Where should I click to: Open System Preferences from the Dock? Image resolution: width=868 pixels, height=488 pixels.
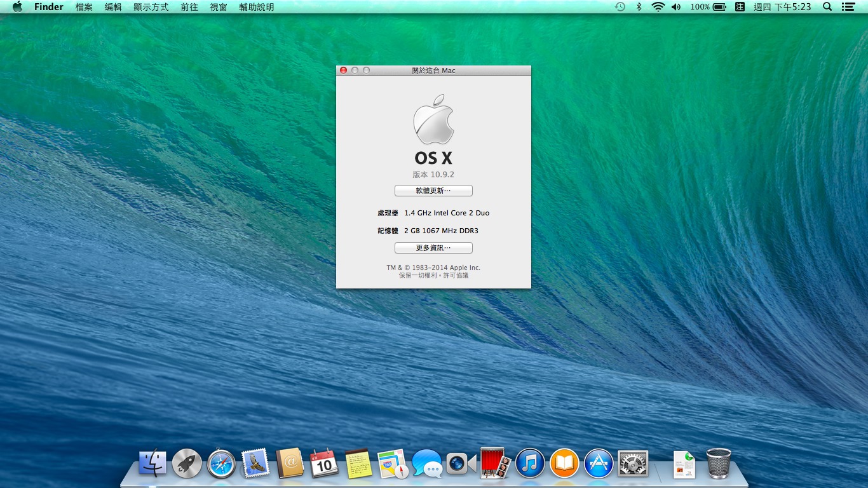(633, 464)
